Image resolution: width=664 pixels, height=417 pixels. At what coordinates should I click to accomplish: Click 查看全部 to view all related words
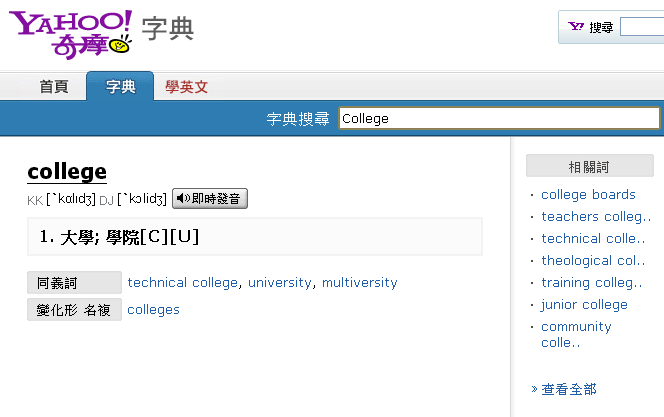[x=568, y=389]
